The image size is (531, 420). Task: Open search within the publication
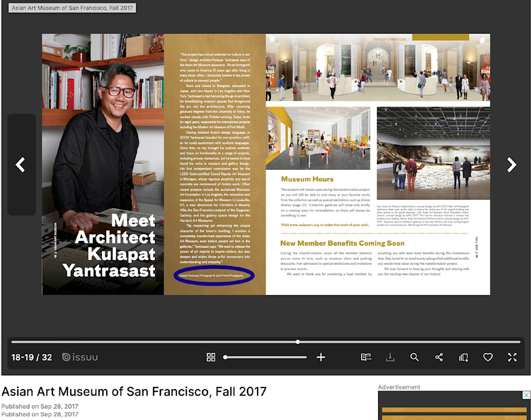tap(415, 357)
